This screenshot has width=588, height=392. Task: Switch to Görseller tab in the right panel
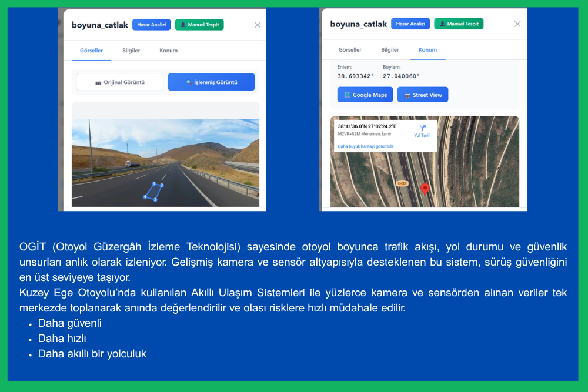(350, 50)
